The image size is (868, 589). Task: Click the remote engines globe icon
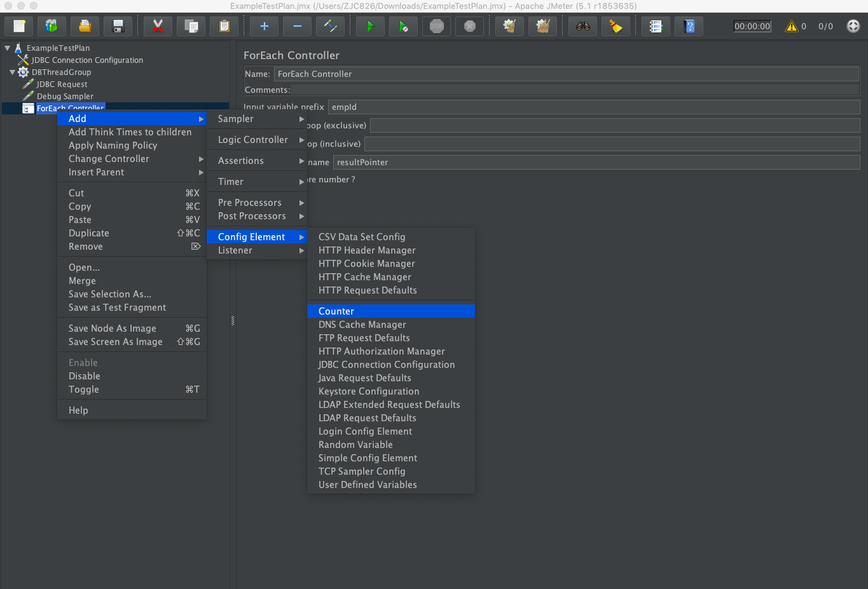[x=853, y=26]
